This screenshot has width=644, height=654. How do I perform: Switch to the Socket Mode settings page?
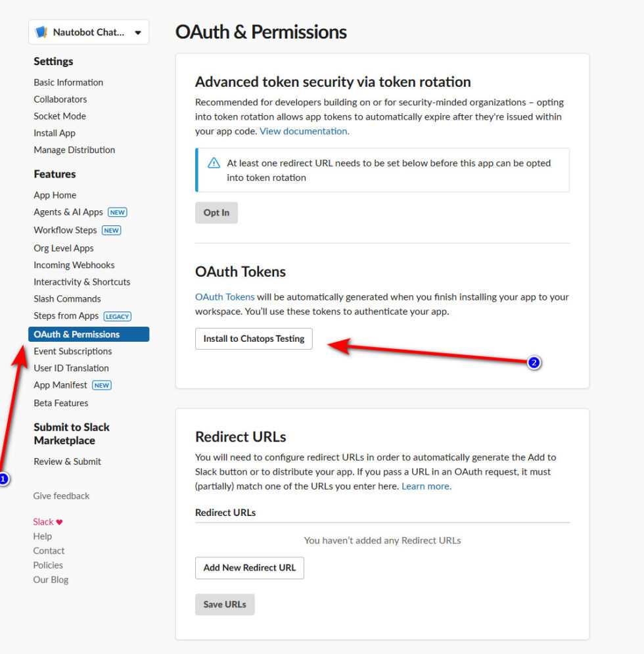coord(60,116)
